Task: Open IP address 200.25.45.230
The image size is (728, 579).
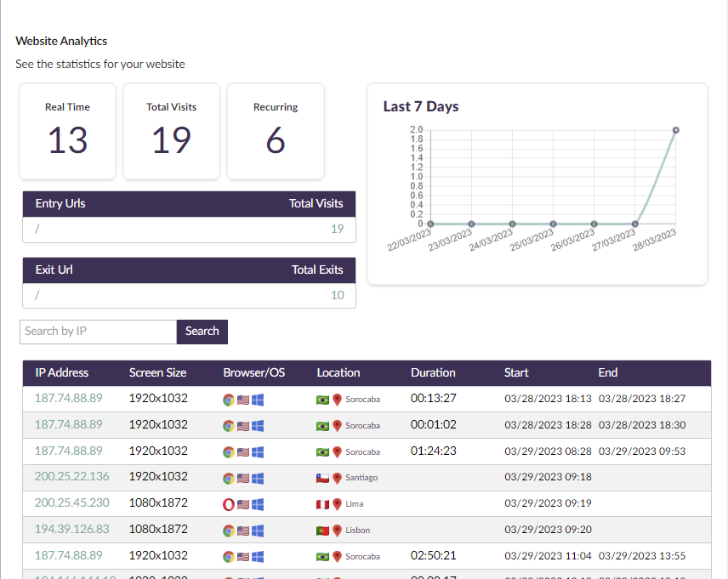Action: tap(71, 503)
